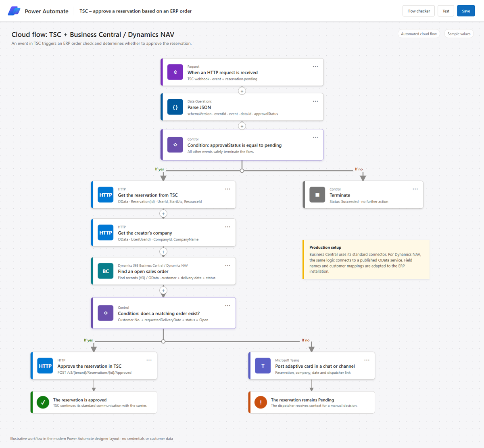This screenshot has height=448, width=484.
Task: Click 'If no' label above Teams branch
Action: point(306,340)
